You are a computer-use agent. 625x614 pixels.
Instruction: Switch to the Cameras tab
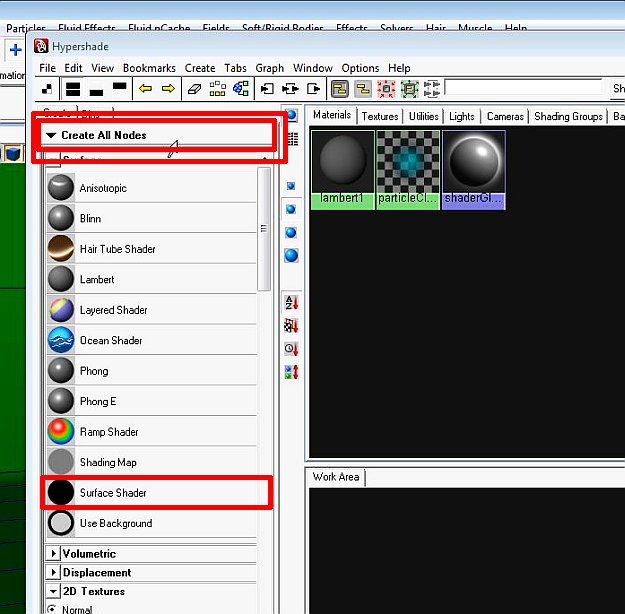point(505,116)
